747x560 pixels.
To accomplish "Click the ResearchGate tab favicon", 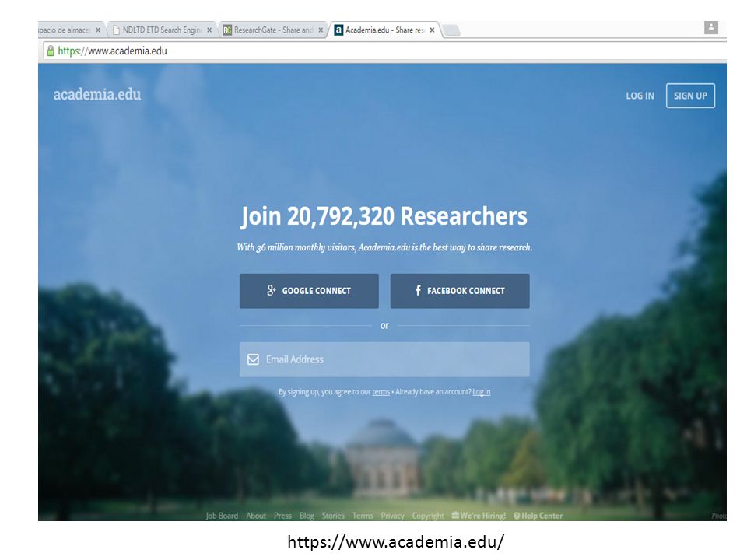I will click(x=227, y=30).
